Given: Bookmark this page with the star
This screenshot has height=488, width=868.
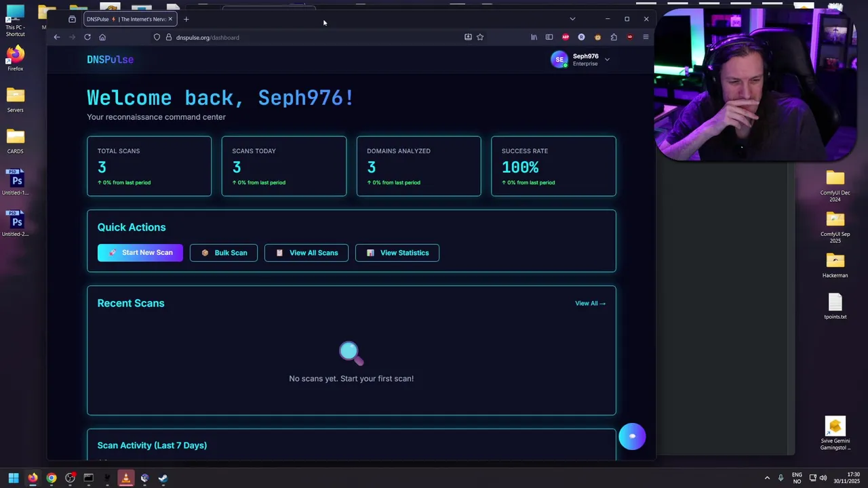Looking at the screenshot, I should [x=480, y=37].
